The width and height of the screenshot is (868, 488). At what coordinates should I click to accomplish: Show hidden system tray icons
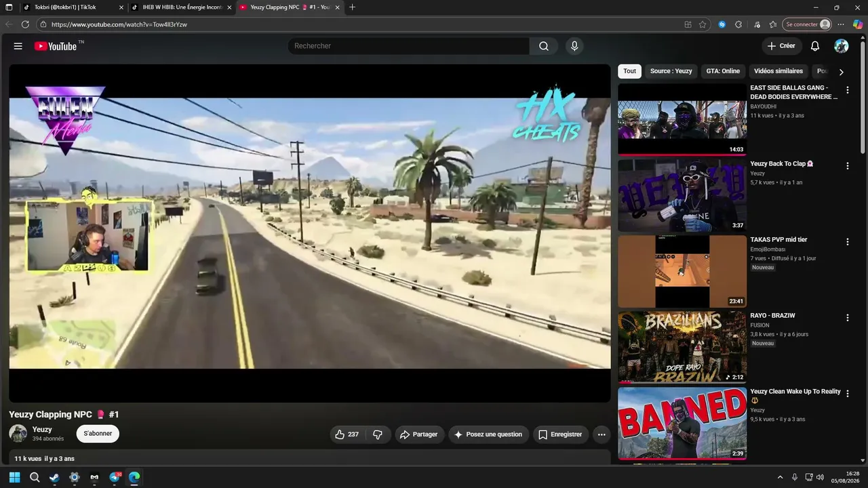click(780, 477)
